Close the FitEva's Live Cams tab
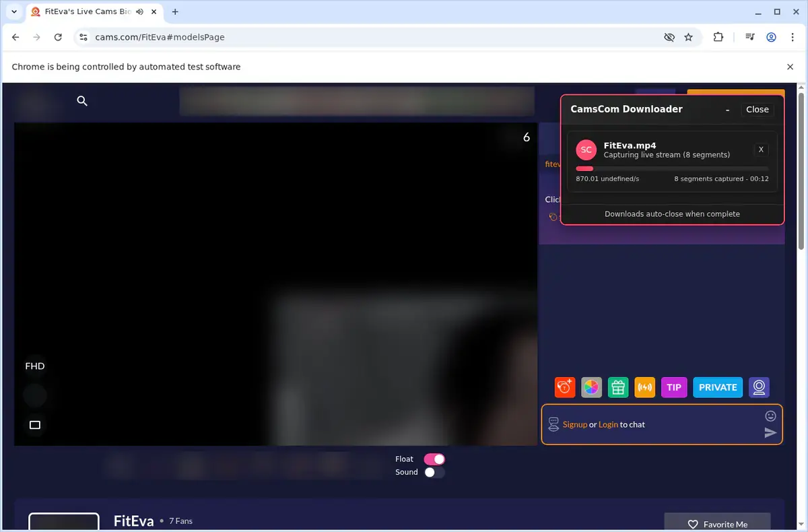Viewport: 808px width, 532px height. [x=154, y=12]
